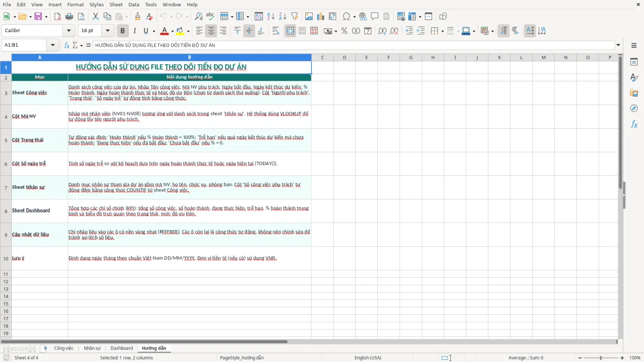This screenshot has height=362, width=644.
Task: Run the spelling check
Action: (210, 17)
